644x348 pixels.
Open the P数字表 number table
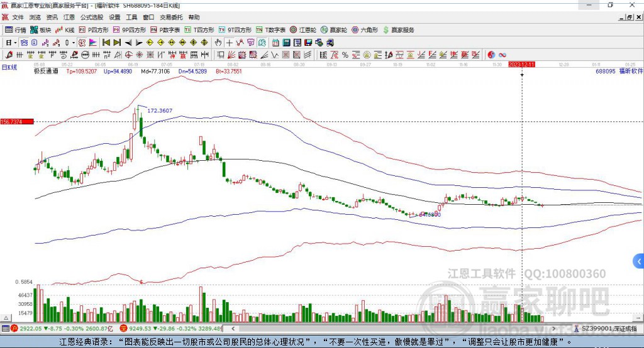(x=165, y=30)
